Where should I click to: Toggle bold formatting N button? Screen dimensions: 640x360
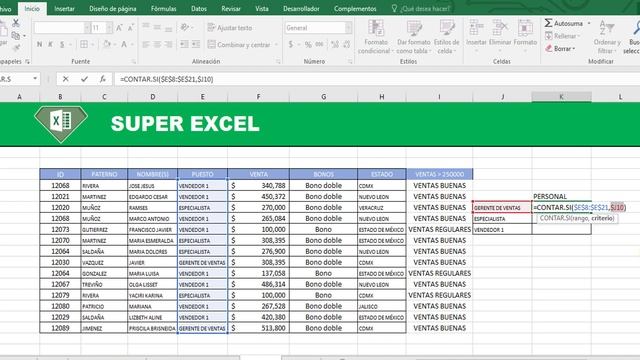point(40,44)
